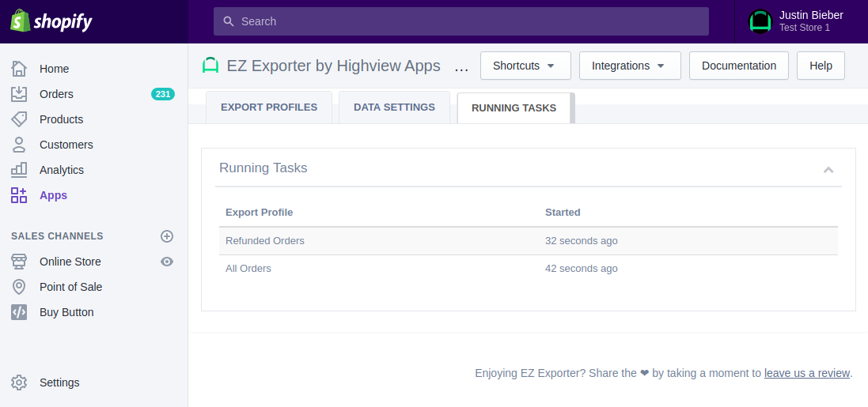Click the All Orders row
The width and height of the screenshot is (868, 407).
coord(528,269)
